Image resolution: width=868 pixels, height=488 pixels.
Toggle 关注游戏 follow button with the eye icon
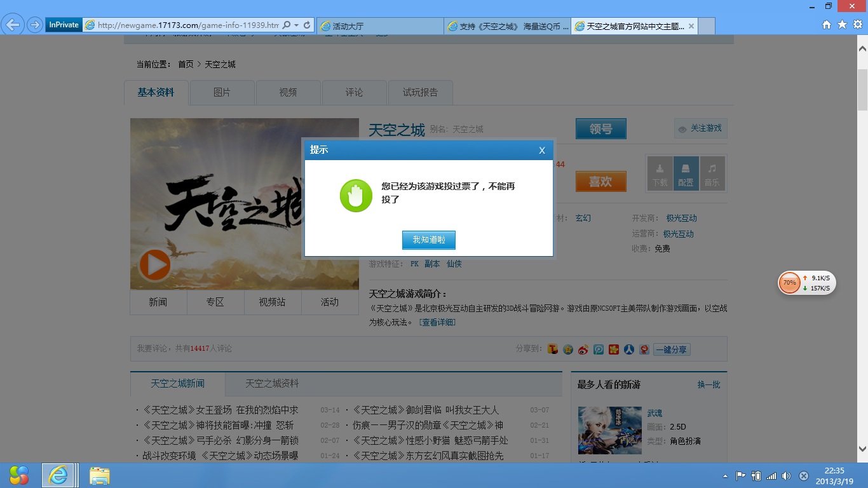pyautogui.click(x=700, y=128)
